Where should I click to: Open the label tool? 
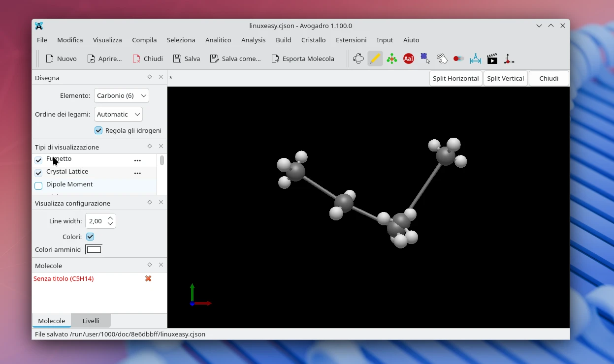point(408,59)
